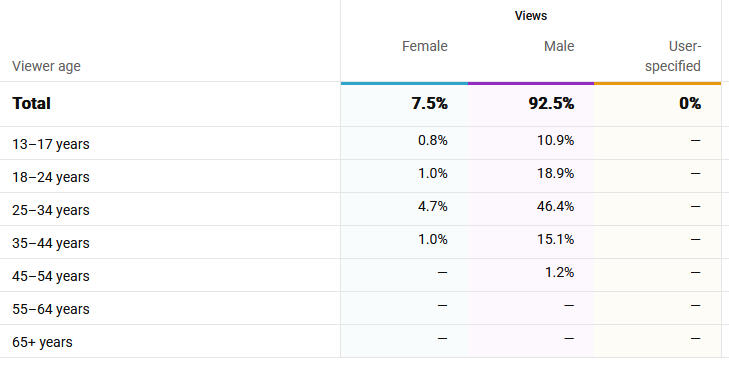Click the Viewer age column header
The image size is (729, 366).
tap(46, 67)
